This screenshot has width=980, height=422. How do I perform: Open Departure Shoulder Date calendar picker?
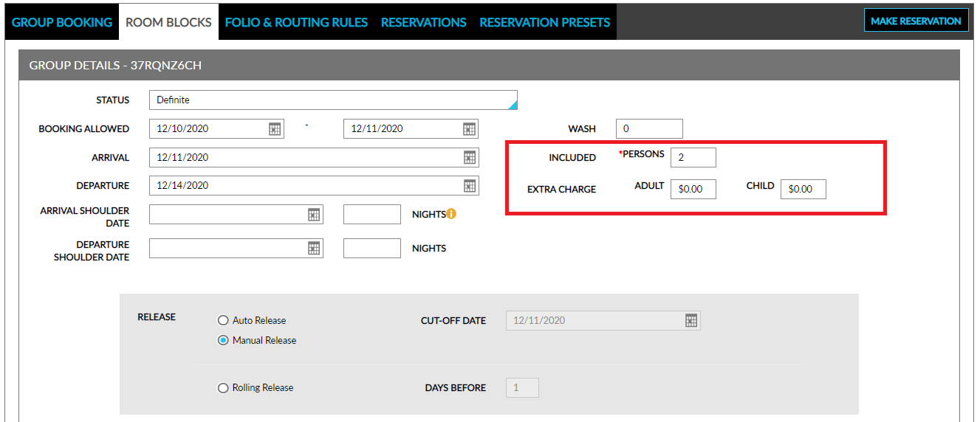coord(314,249)
